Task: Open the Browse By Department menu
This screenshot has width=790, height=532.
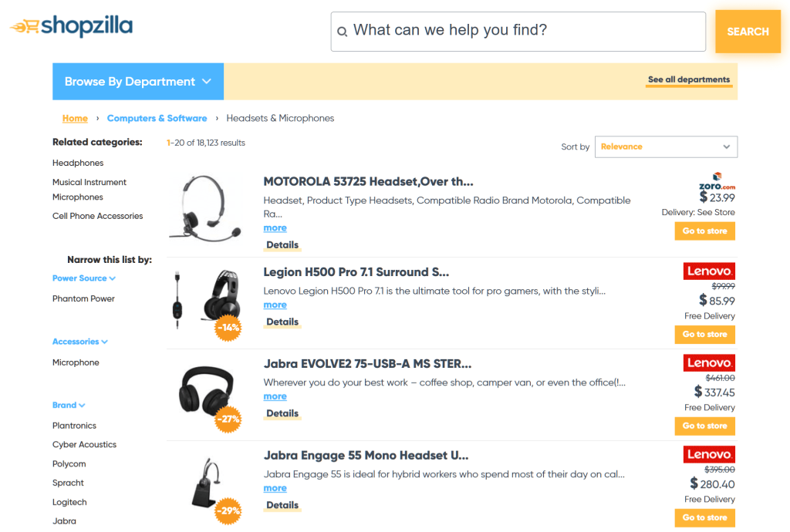Action: point(137,81)
